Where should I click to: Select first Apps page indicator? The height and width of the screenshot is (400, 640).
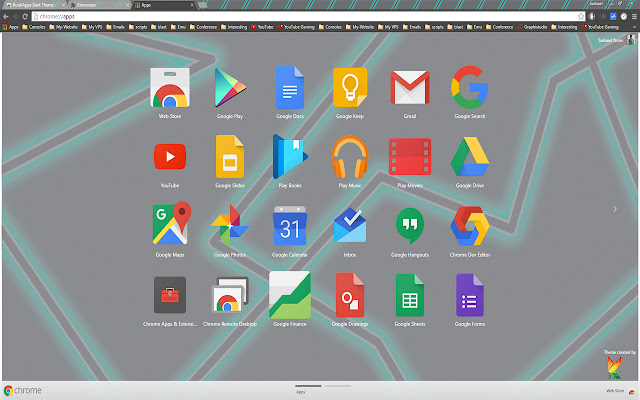308,386
